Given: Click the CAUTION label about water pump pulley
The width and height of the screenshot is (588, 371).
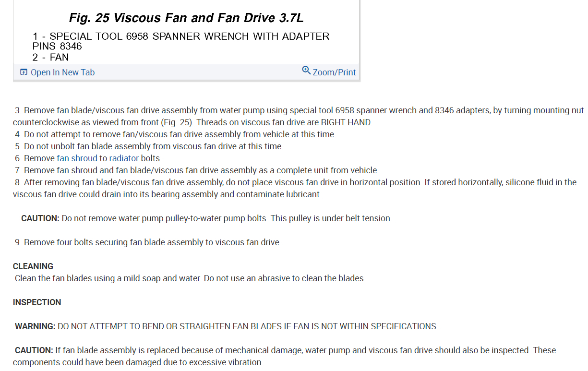Looking at the screenshot, I should click(x=40, y=218).
